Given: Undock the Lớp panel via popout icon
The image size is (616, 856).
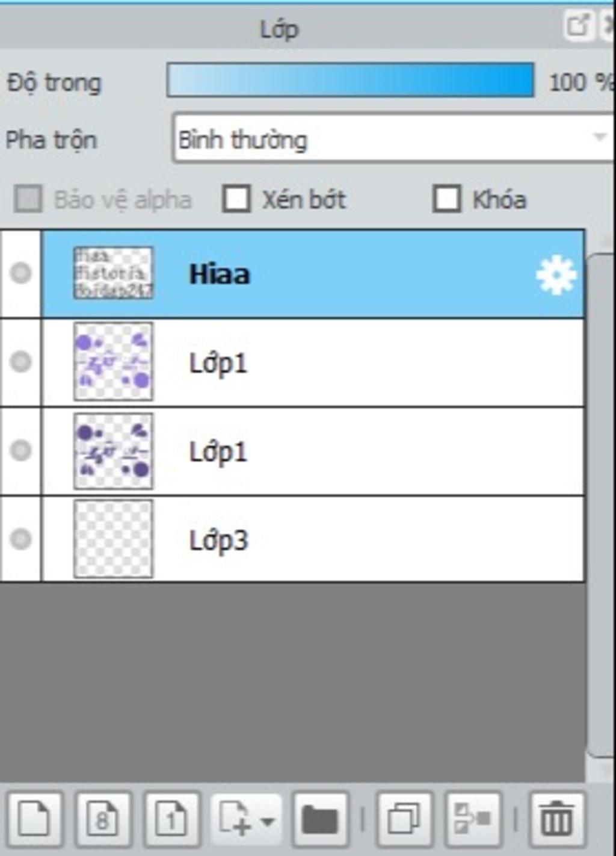Looking at the screenshot, I should [x=578, y=25].
